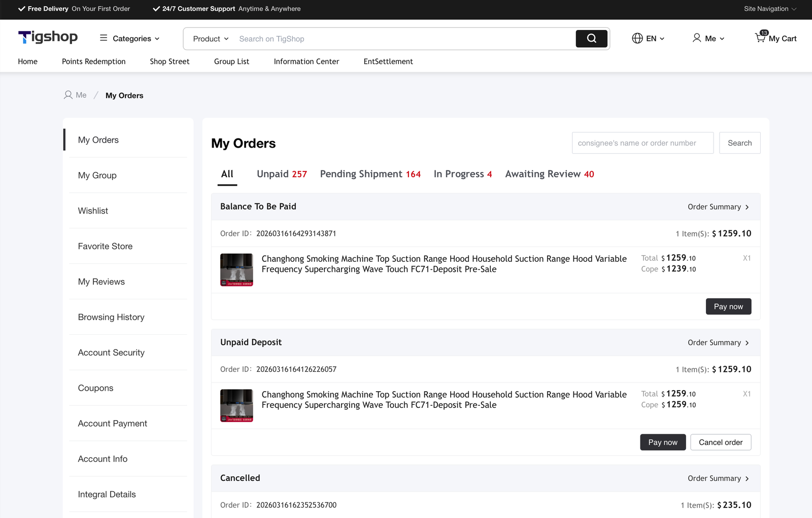Click the magnifier search icon button
The height and width of the screenshot is (518, 812).
pyautogui.click(x=591, y=39)
